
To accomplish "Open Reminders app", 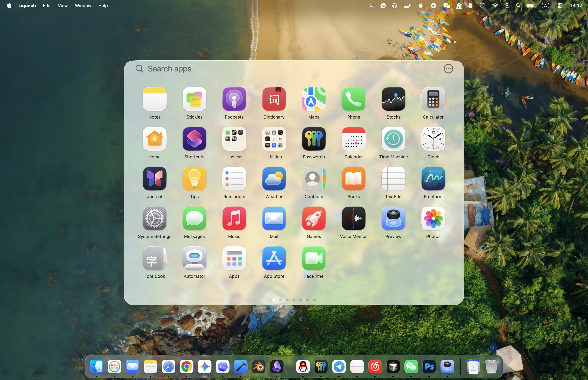I will (x=234, y=179).
